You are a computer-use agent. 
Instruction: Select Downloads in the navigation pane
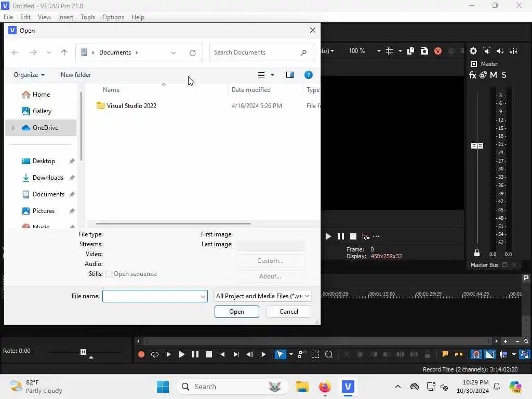click(48, 178)
